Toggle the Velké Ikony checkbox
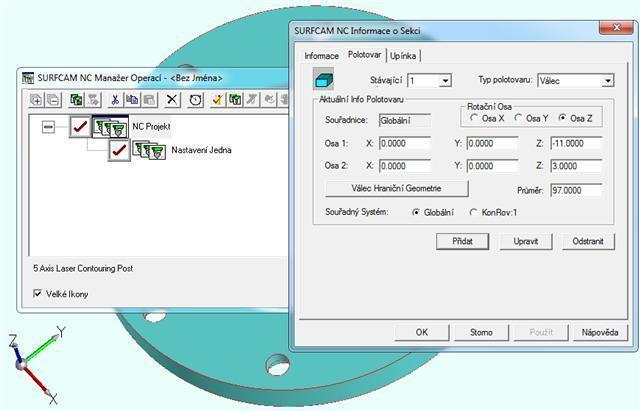This screenshot has height=411, width=640. tap(38, 293)
